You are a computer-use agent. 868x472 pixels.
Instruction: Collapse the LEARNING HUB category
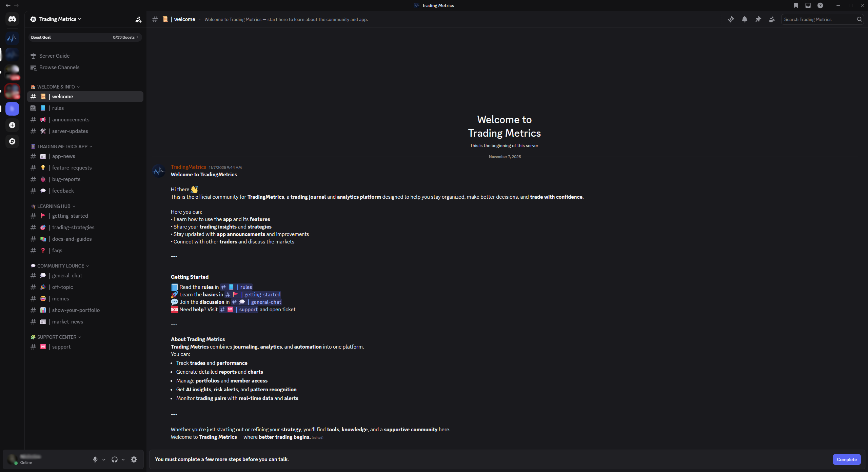pos(53,206)
